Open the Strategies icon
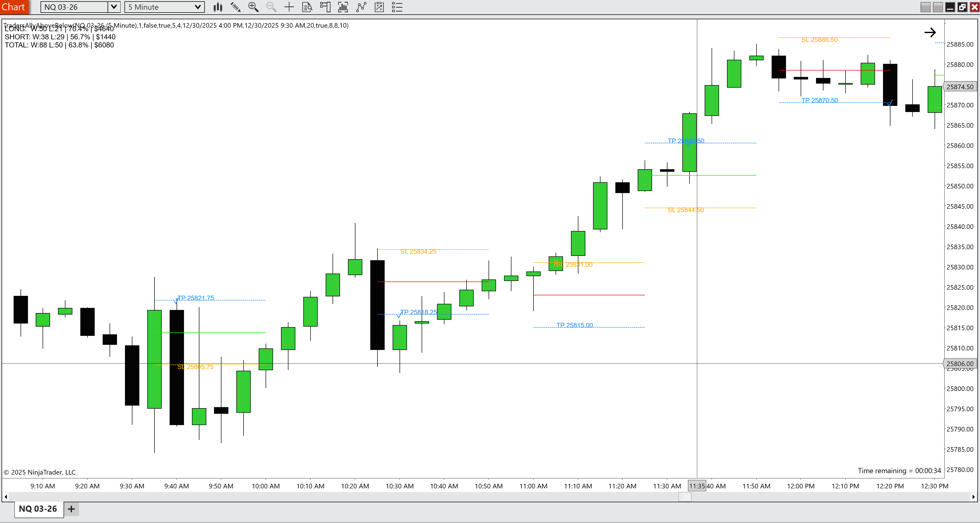The width and height of the screenshot is (980, 523). coord(379,7)
